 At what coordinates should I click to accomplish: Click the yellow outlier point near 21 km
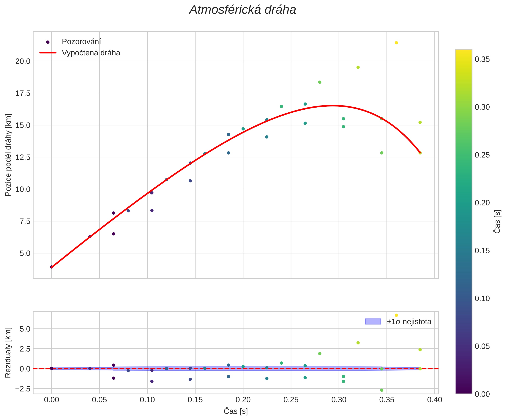(x=396, y=43)
